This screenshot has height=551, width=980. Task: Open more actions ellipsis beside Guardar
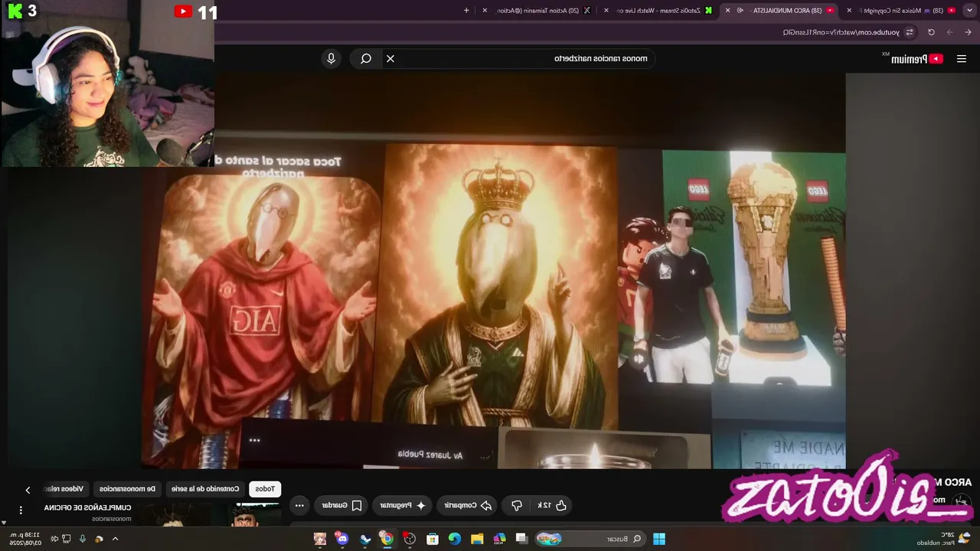pos(299,505)
